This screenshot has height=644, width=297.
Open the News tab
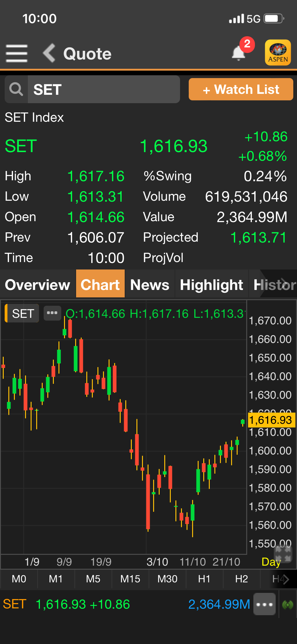150,284
